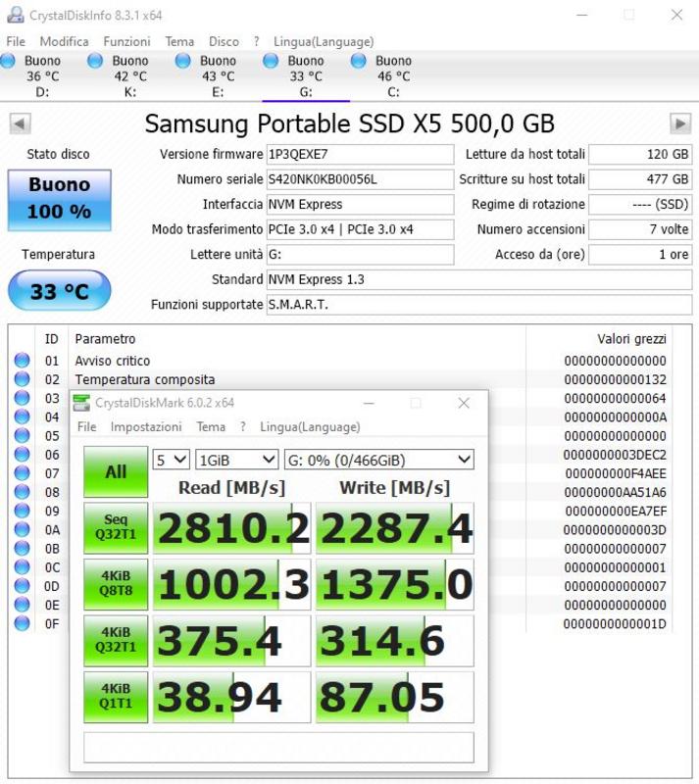This screenshot has width=699, height=784.
Task: Click the blue status orb of row 09
Action: 22,511
